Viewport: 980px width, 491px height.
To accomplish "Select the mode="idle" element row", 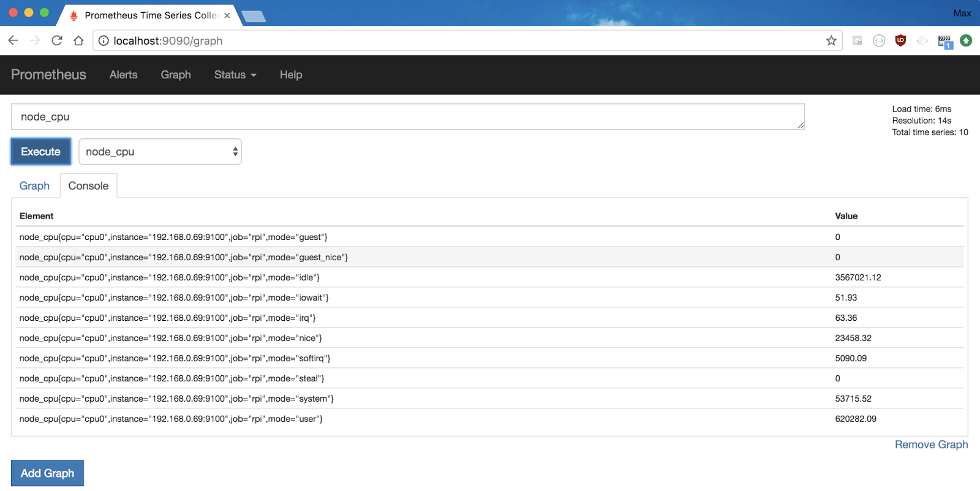I will [489, 277].
